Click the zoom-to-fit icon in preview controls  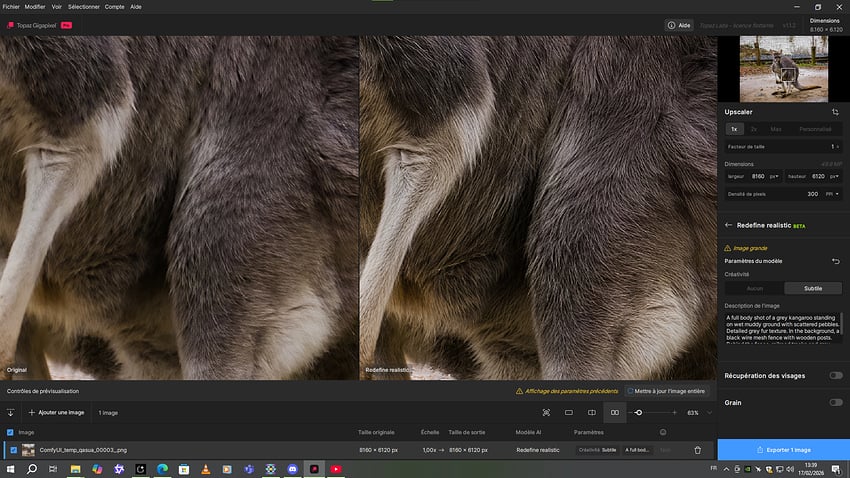[x=546, y=412]
